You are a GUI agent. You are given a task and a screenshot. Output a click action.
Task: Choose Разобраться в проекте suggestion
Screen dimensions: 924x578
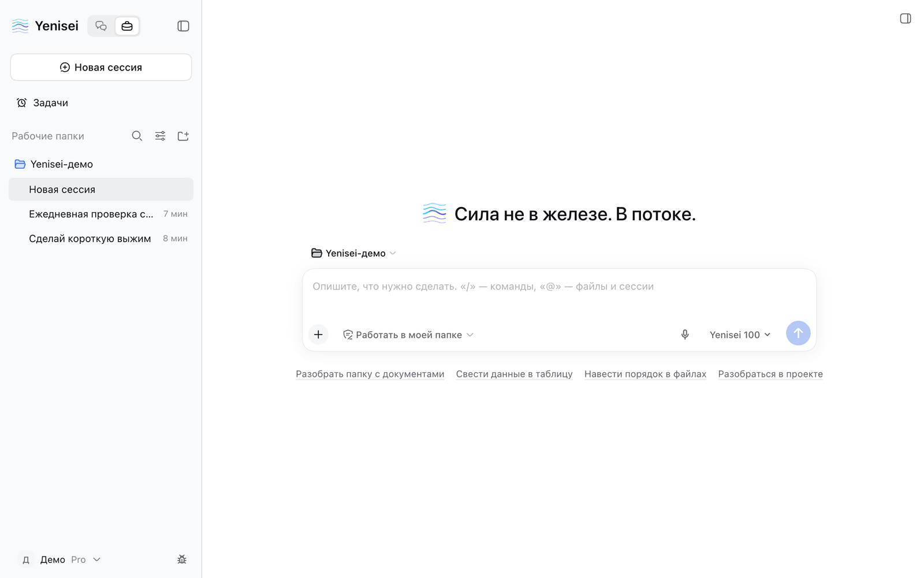[x=770, y=374]
